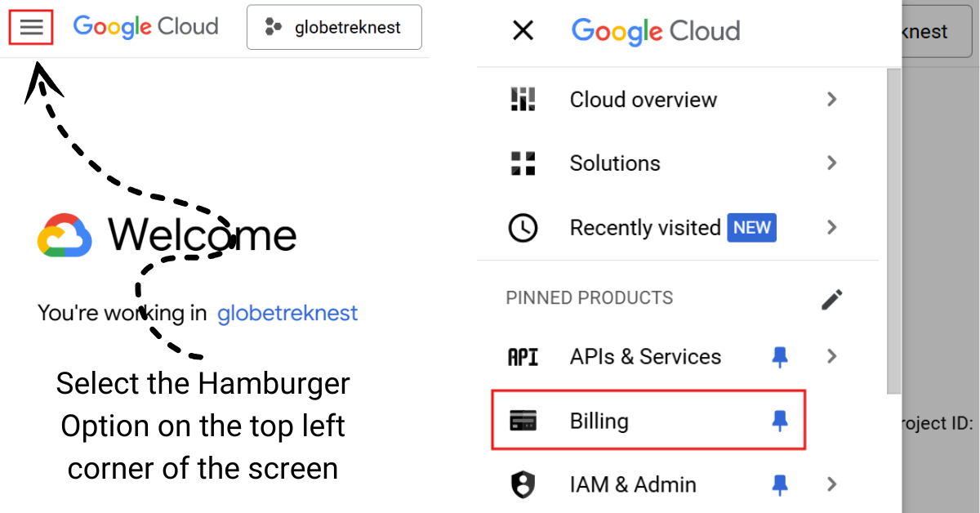Click the IAM & Admin shield icon

click(523, 484)
